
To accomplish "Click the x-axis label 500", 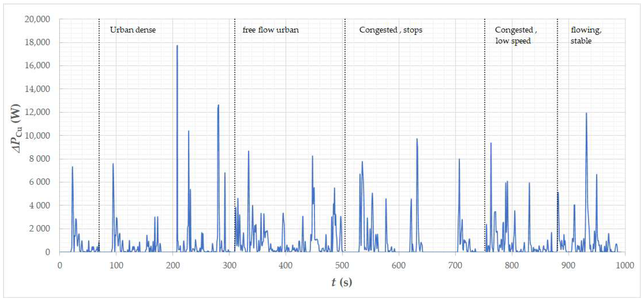I will tap(342, 265).
